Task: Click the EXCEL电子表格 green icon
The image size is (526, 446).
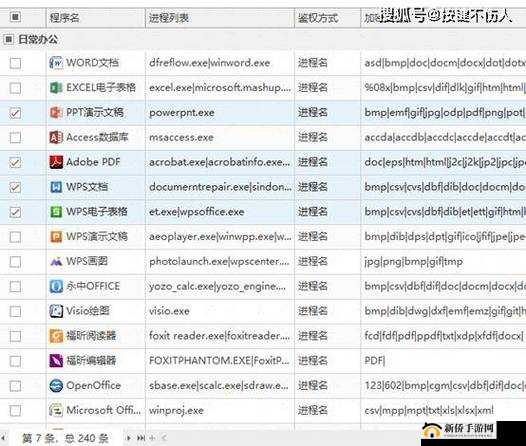Action: pyautogui.click(x=56, y=88)
